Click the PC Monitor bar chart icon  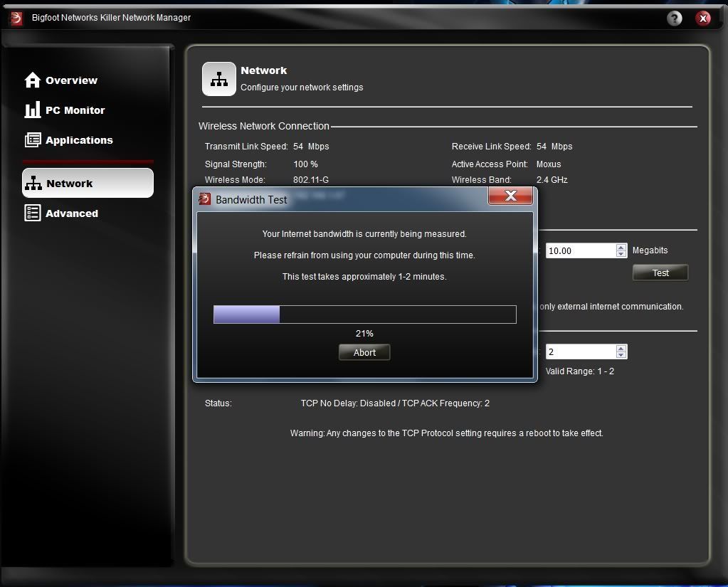33,110
